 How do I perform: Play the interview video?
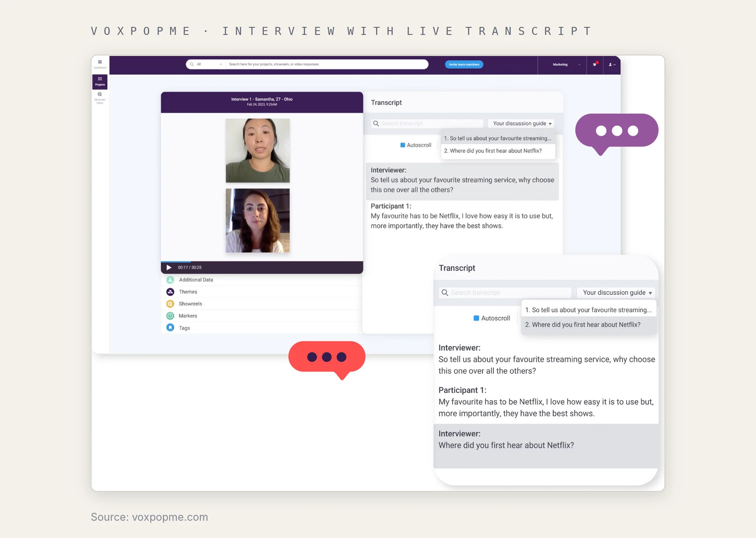click(169, 267)
